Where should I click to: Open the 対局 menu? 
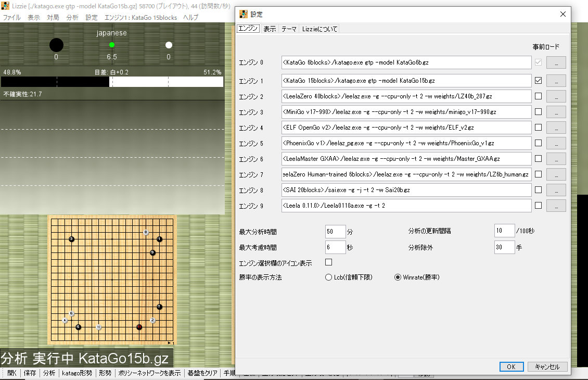point(53,17)
